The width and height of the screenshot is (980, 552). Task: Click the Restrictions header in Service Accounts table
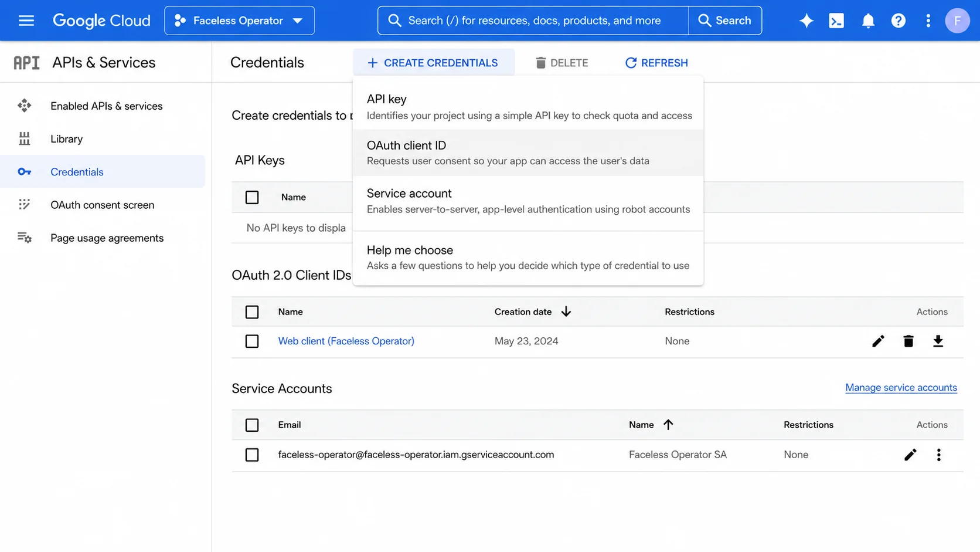(808, 425)
